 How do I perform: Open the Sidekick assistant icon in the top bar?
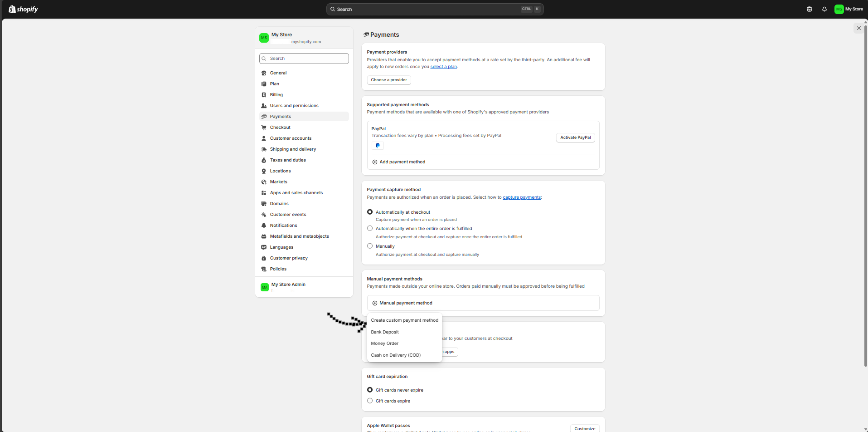point(809,9)
